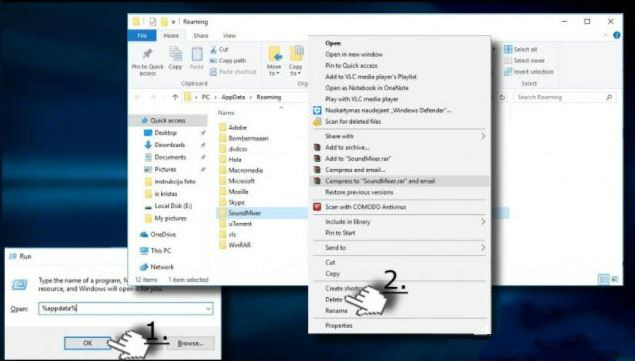Viewport: 635px width, 361px height.
Task: Click the Up navigation arrow
Action: [175, 97]
